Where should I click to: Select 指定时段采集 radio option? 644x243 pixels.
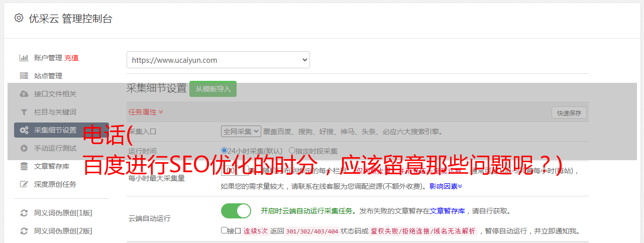292,150
